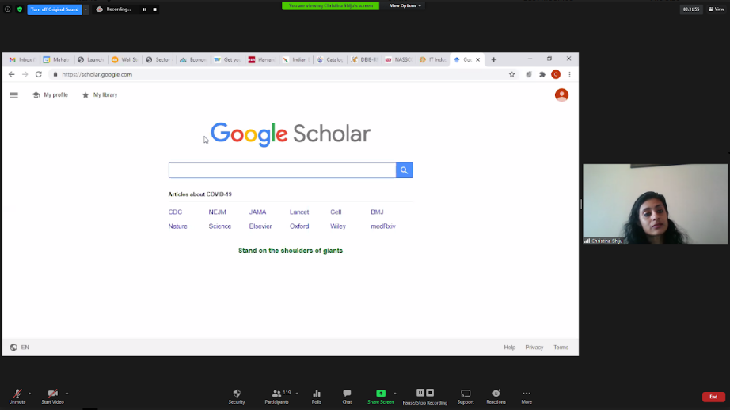Unmute the microphone in Zoom
The image size is (730, 410).
coord(17,393)
